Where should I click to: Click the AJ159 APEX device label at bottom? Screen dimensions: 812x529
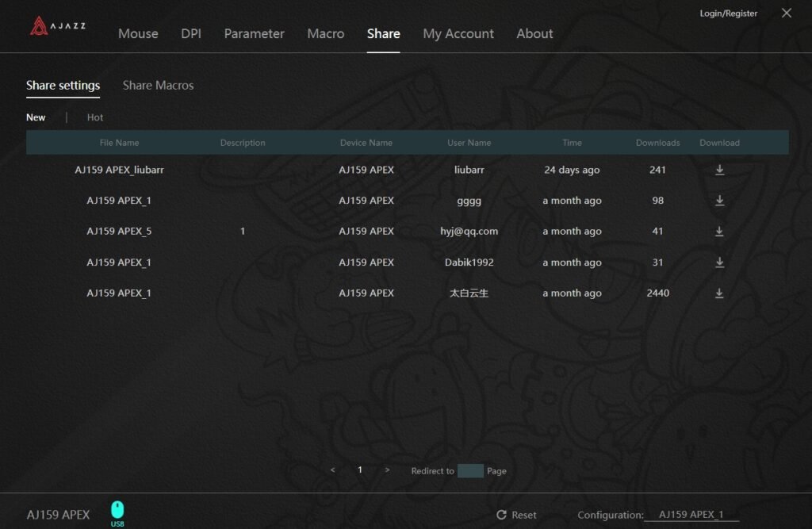[58, 515]
